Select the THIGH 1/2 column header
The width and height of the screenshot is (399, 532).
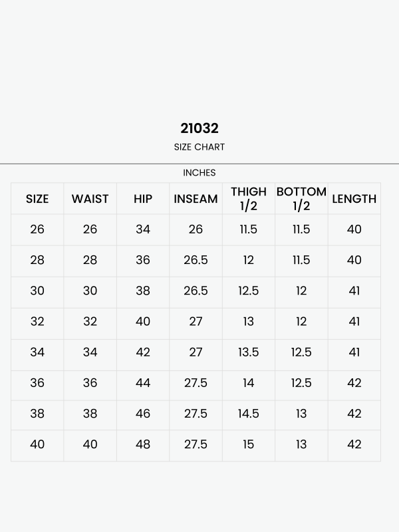point(249,198)
